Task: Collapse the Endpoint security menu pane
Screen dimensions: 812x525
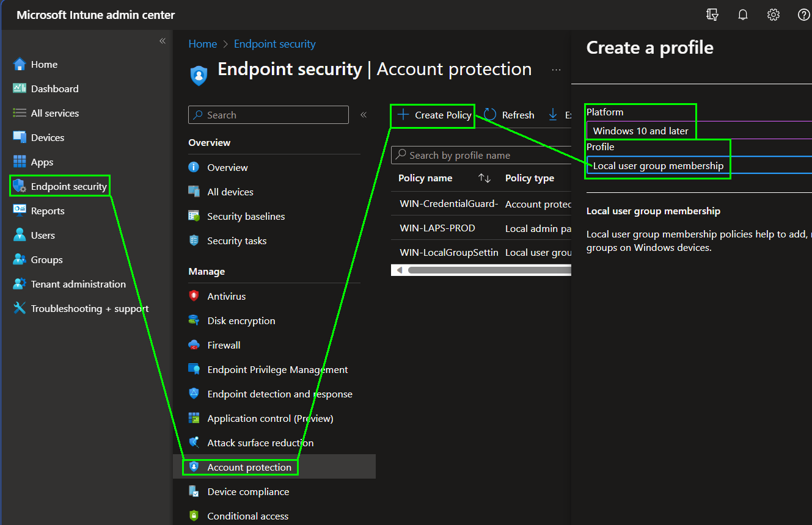Action: [x=364, y=115]
